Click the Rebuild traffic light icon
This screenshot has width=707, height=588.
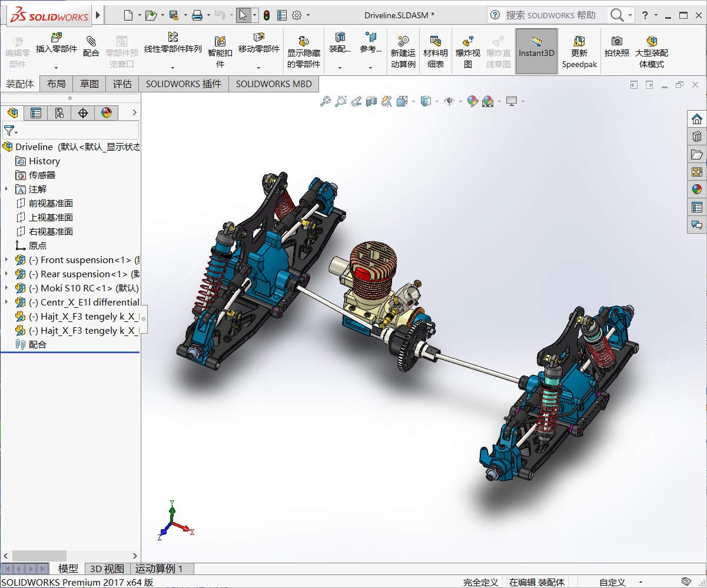click(267, 15)
